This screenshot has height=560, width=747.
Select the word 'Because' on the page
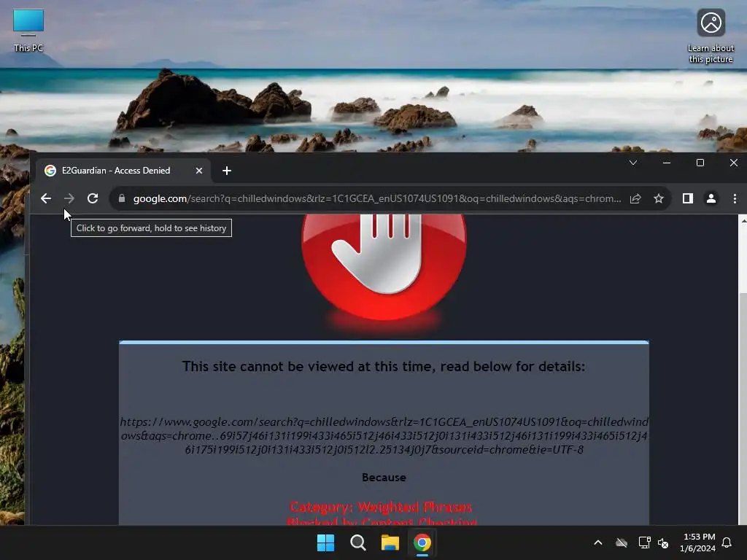click(x=384, y=477)
